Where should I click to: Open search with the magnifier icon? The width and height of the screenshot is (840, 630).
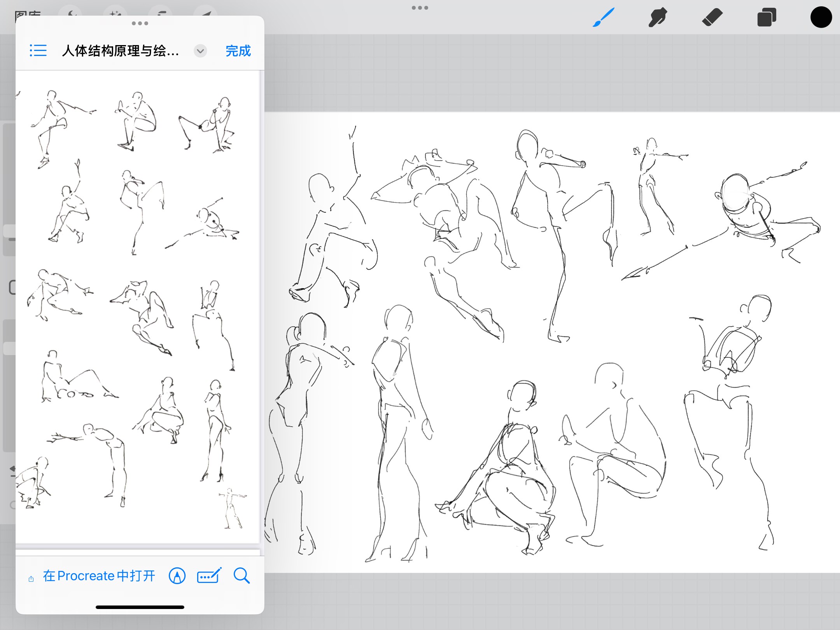tap(241, 576)
